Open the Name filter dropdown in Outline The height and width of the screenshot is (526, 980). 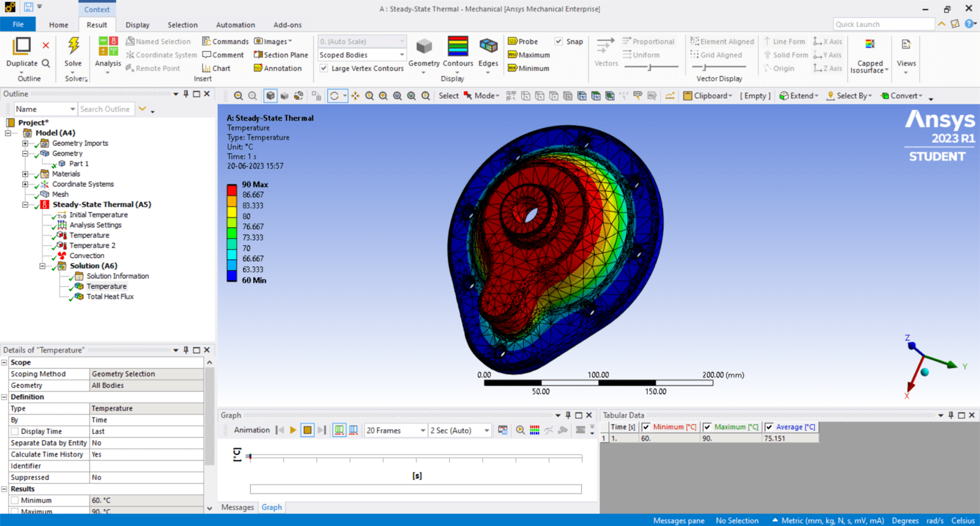(45, 109)
